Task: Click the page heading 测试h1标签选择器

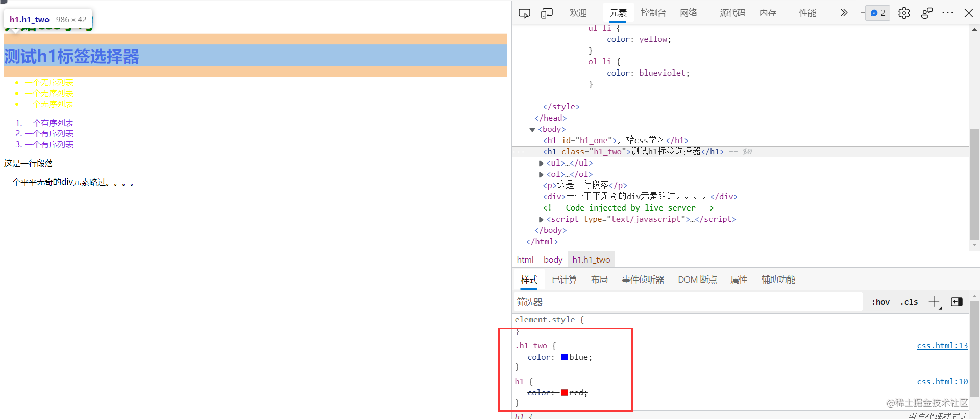Action: pyautogui.click(x=71, y=56)
